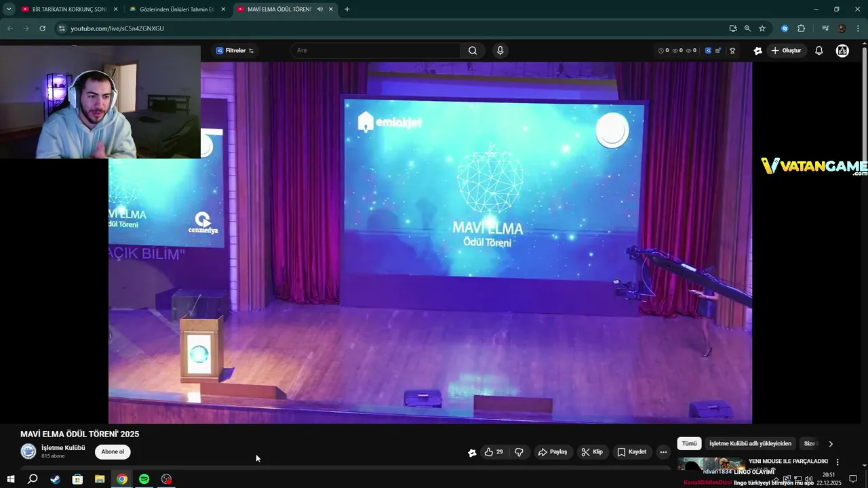Open more actions three-dot menu under video
868x488 pixels.
[663, 452]
